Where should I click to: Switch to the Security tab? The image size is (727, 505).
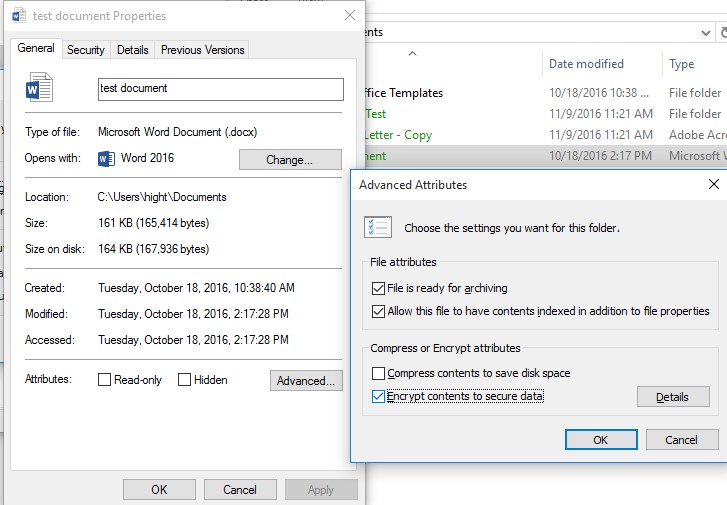click(86, 50)
